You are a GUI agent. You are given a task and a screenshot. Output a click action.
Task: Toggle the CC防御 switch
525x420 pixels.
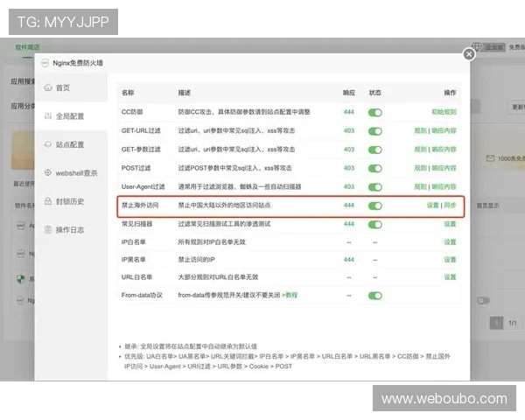click(x=375, y=113)
